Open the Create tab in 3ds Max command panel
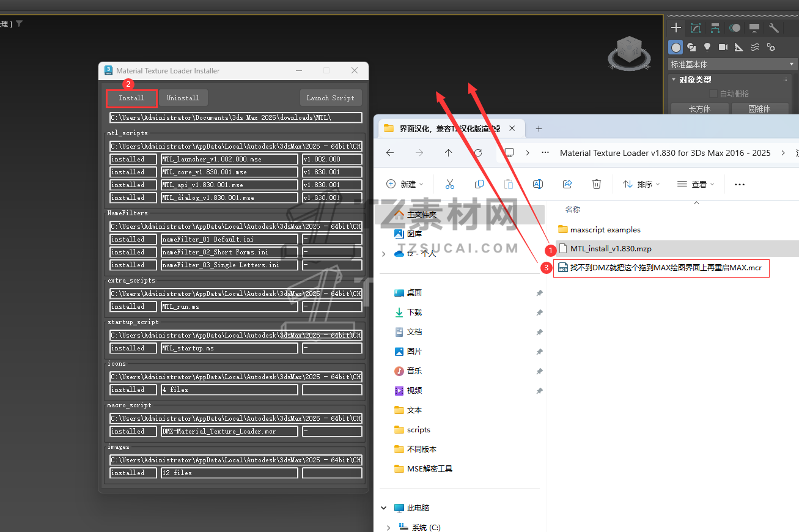 point(676,28)
